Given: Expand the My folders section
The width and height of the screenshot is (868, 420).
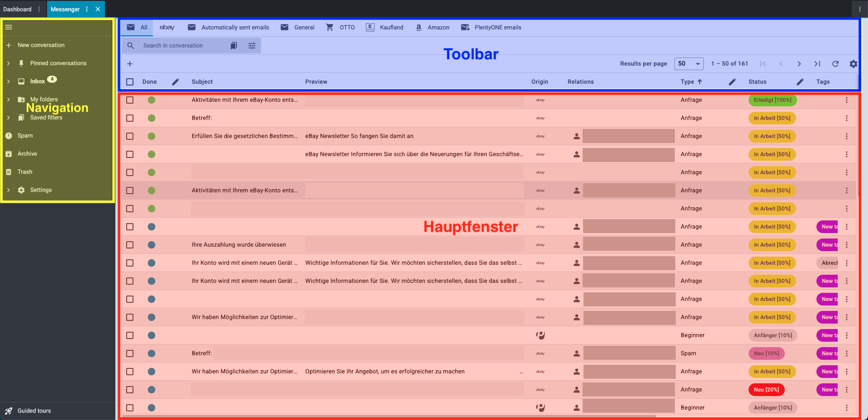Looking at the screenshot, I should click(9, 100).
